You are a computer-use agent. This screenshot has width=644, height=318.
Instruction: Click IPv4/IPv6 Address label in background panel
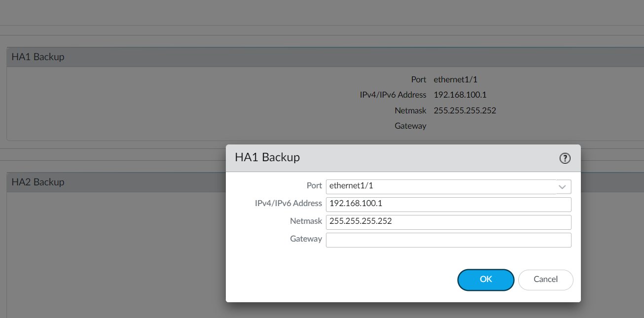[393, 95]
